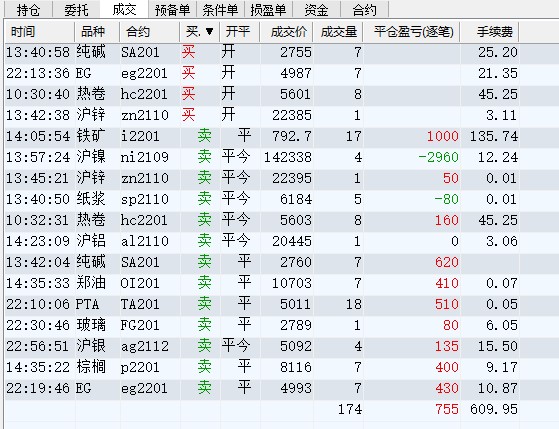Click price 5603 in 热卷 sell row
The height and width of the screenshot is (429, 559).
(296, 220)
